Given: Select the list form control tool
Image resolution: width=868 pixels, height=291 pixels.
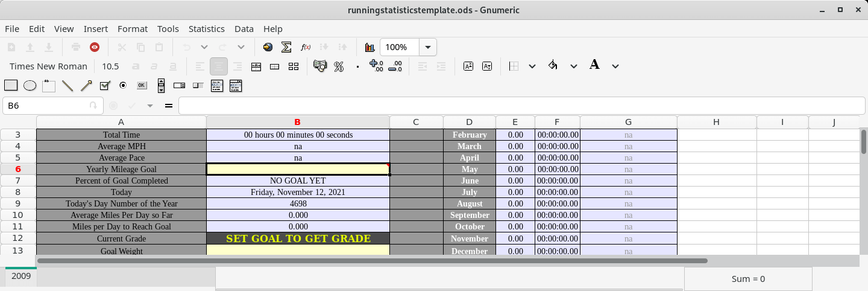Looking at the screenshot, I should (217, 86).
